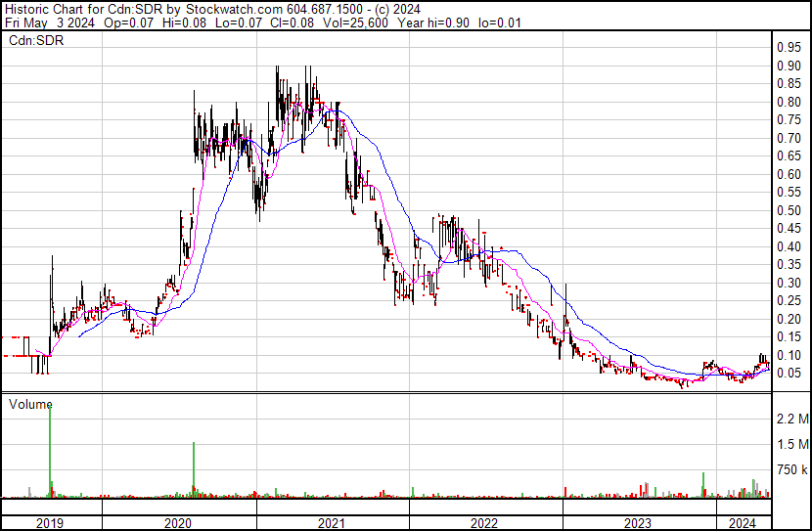
Task: Click the 0.15 price axis label
Action: pyautogui.click(x=789, y=337)
